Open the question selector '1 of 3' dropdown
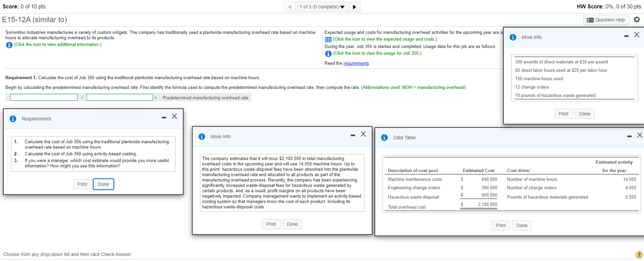 click(x=322, y=7)
